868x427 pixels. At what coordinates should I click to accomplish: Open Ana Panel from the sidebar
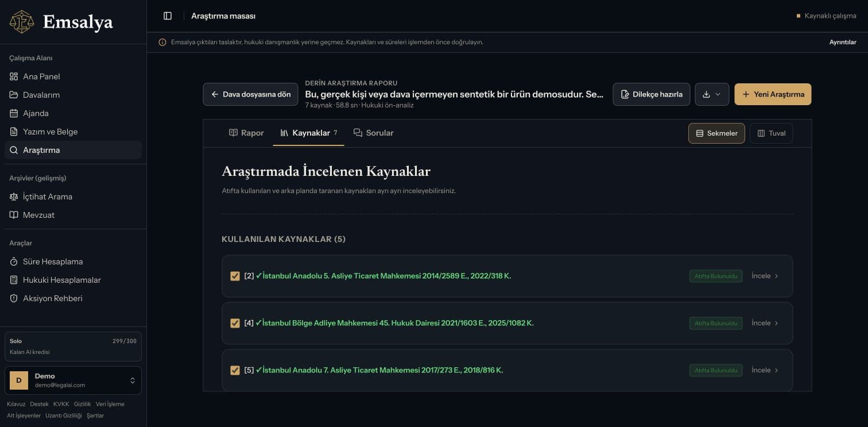(x=73, y=76)
